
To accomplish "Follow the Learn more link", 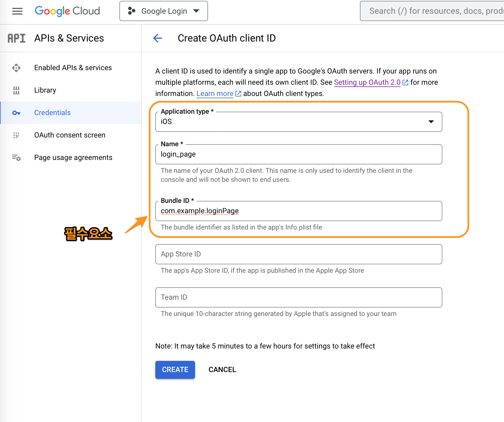I will point(215,94).
